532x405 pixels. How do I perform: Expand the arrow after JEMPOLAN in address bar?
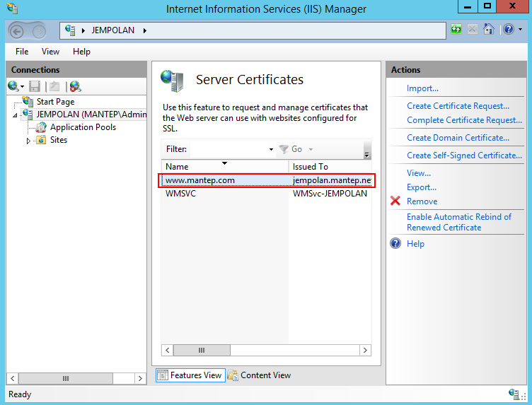coord(145,30)
